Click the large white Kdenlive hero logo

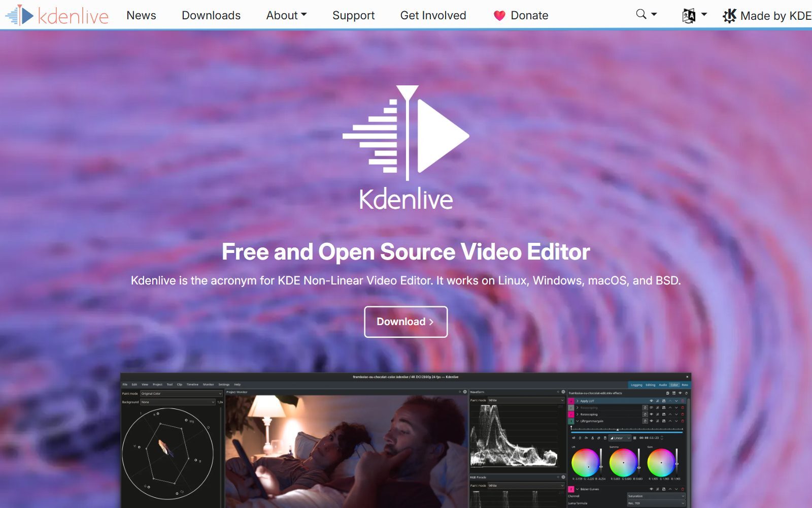pyautogui.click(x=406, y=147)
